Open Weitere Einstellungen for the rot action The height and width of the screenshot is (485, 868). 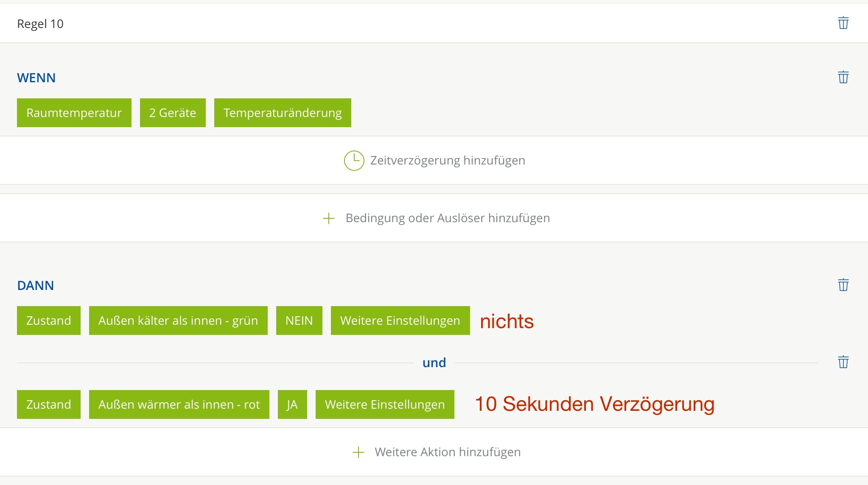pyautogui.click(x=385, y=404)
